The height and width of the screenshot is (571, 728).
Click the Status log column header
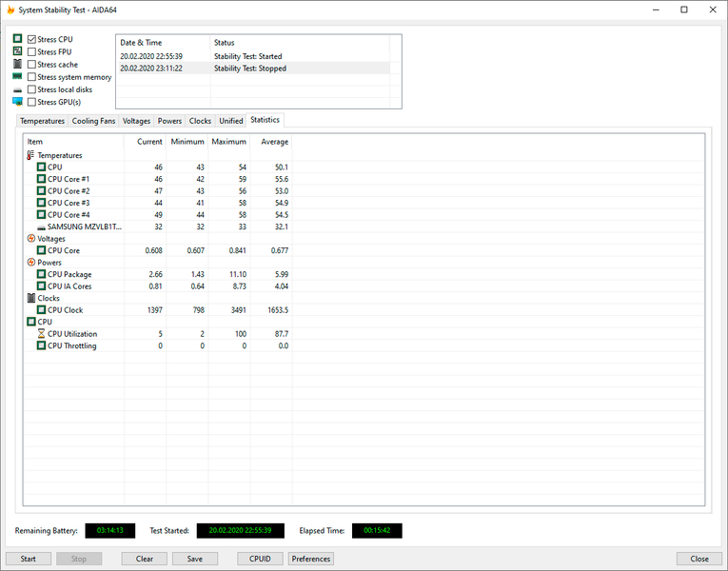point(300,43)
